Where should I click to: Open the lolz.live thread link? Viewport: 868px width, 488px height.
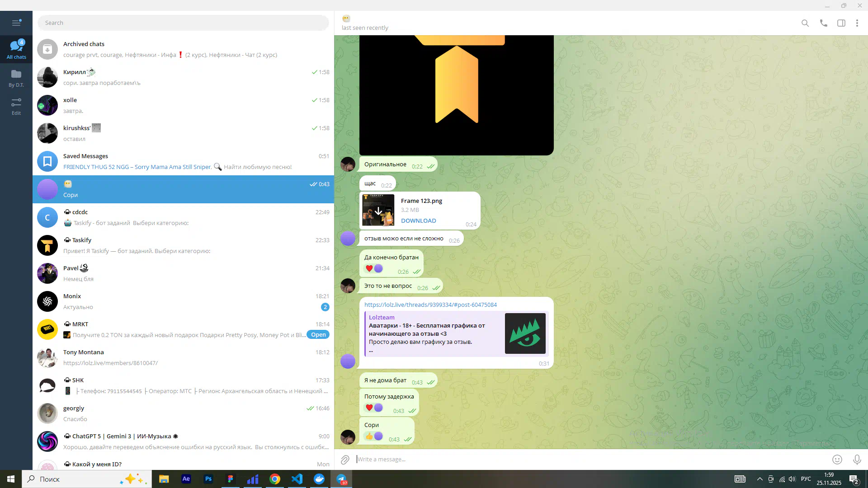point(430,305)
